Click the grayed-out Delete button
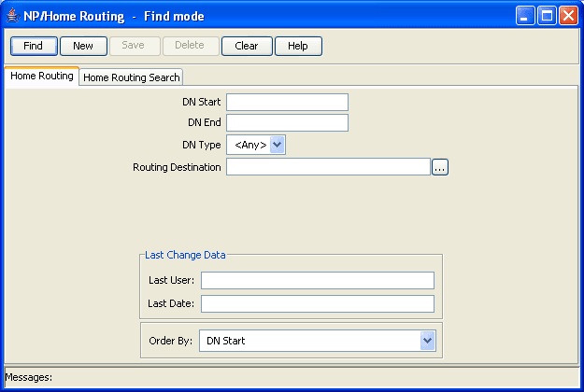The height and width of the screenshot is (392, 584). coord(191,46)
